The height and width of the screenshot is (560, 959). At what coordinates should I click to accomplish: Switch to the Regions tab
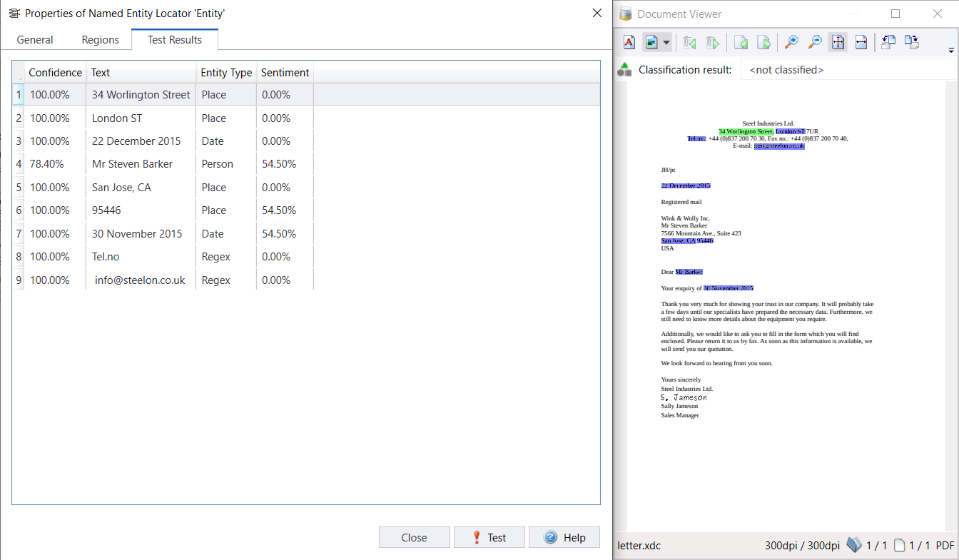[101, 40]
